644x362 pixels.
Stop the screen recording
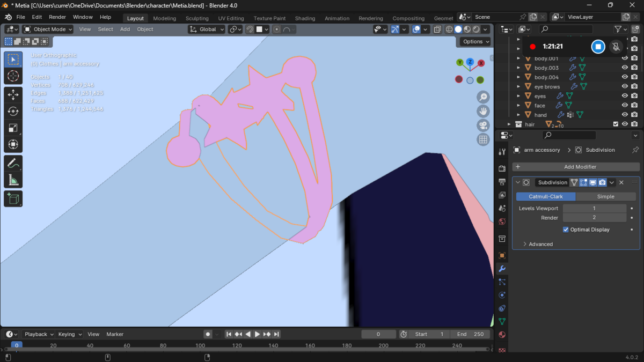[x=598, y=47]
